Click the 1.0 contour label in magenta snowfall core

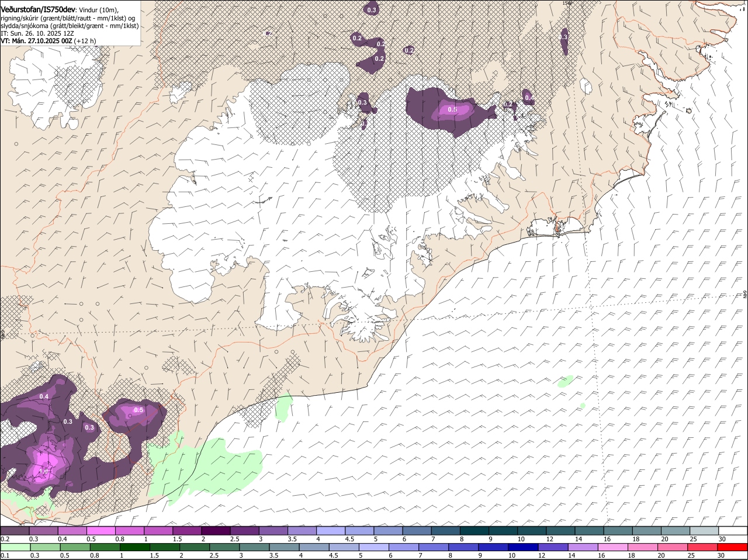43,471
